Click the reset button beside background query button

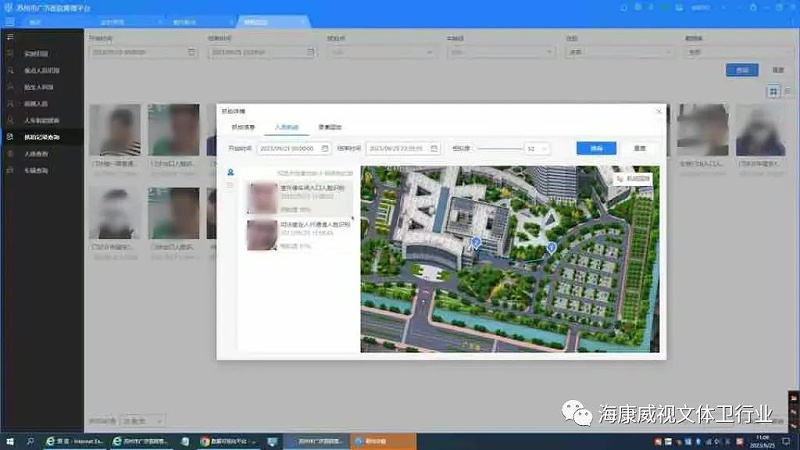778,70
